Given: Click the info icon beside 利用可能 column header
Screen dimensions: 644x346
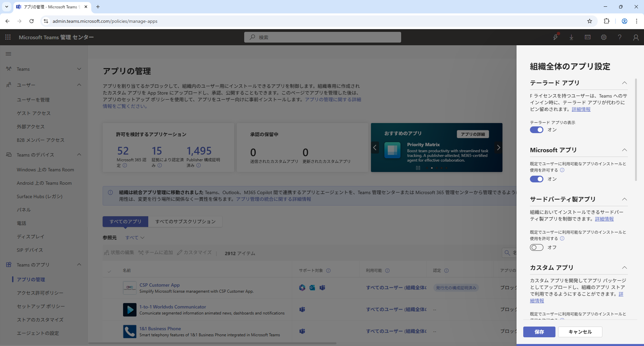Looking at the screenshot, I should tap(387, 271).
